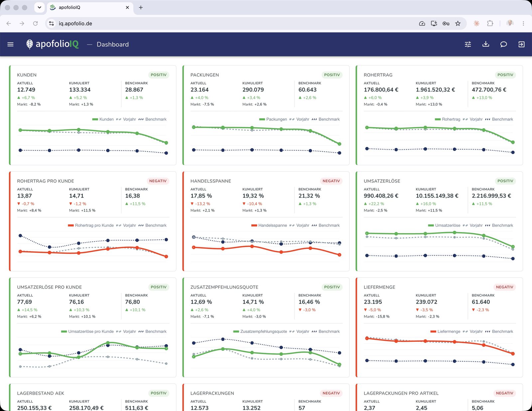Click Packungen kumuliert value 290.079
532x411 pixels.
pyautogui.click(x=253, y=90)
